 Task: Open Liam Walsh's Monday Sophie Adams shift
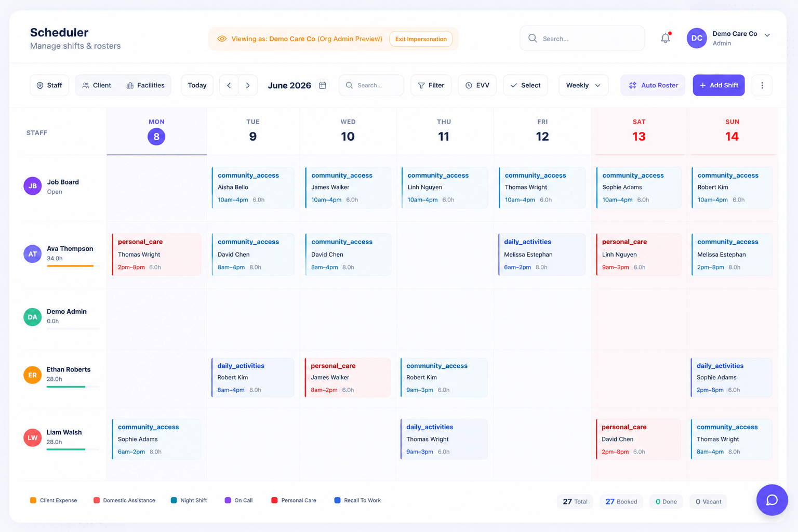(156, 439)
